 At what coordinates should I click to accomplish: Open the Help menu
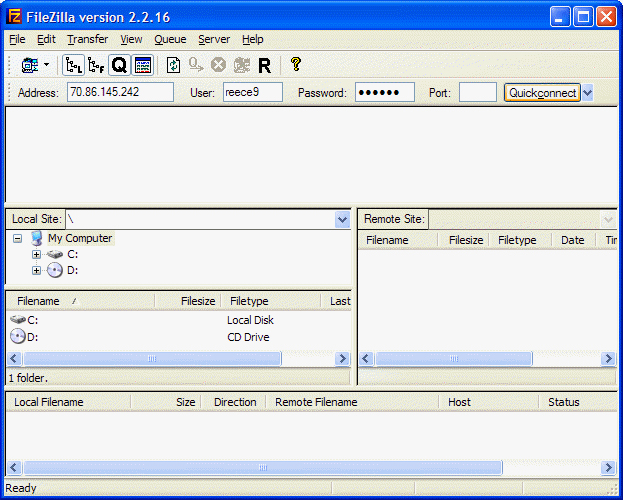coord(253,39)
